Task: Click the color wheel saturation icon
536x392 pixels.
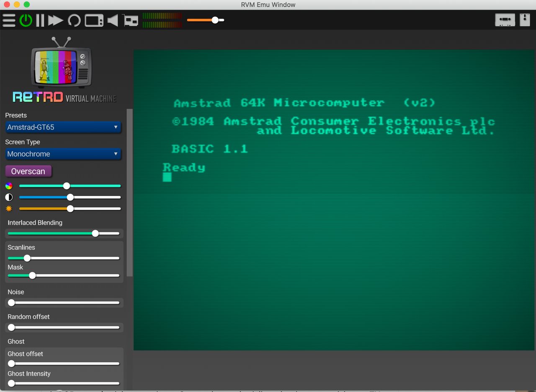Action: click(x=9, y=186)
